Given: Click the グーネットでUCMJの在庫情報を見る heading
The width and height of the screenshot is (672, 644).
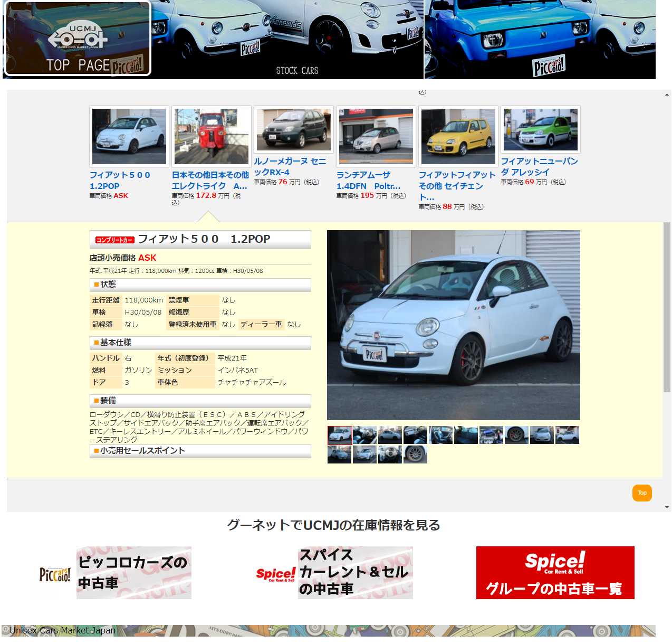Looking at the screenshot, I should (333, 525).
